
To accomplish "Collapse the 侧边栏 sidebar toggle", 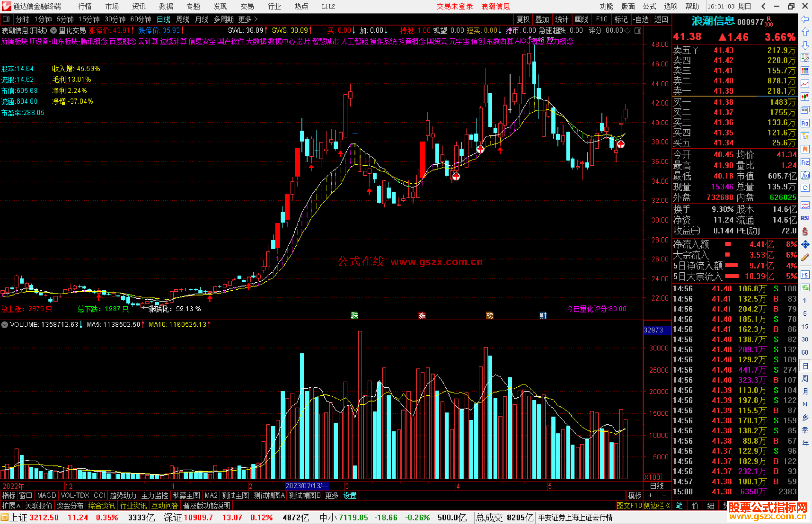I will 657,506.
